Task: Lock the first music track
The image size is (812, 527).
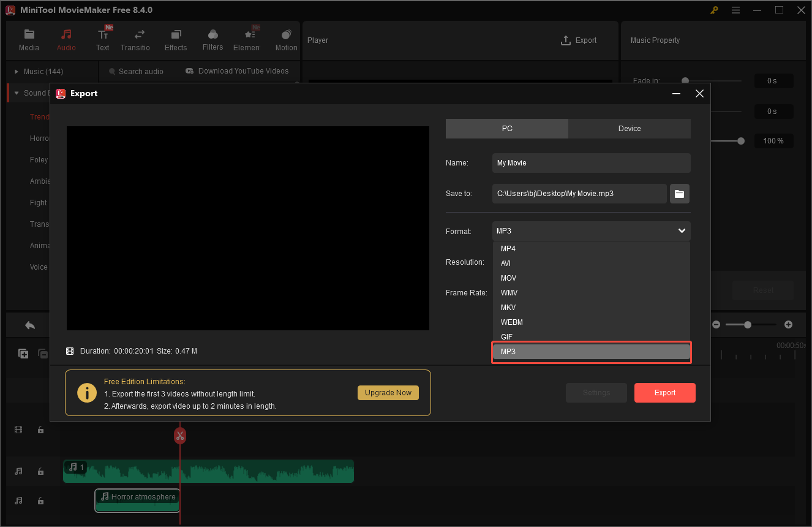Action: click(x=40, y=471)
